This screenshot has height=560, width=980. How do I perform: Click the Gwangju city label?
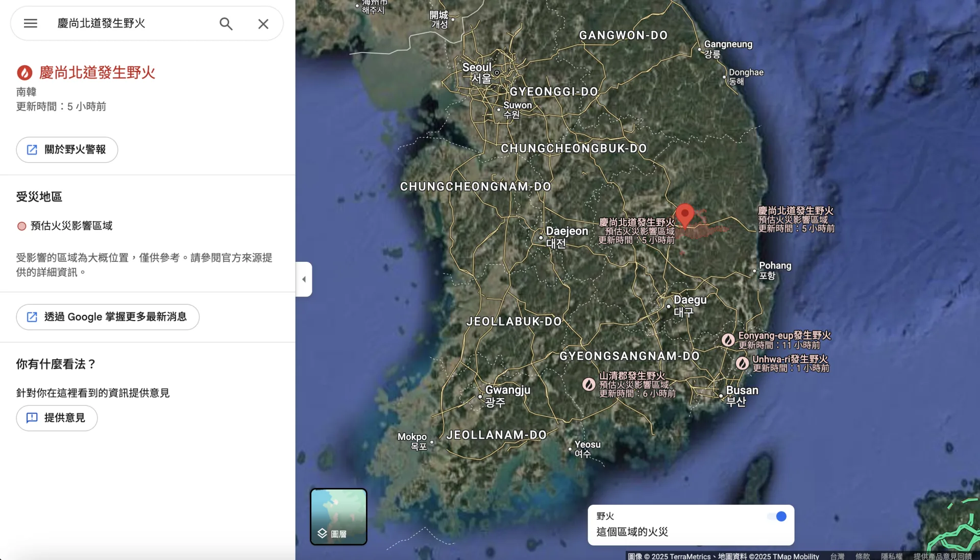click(507, 396)
